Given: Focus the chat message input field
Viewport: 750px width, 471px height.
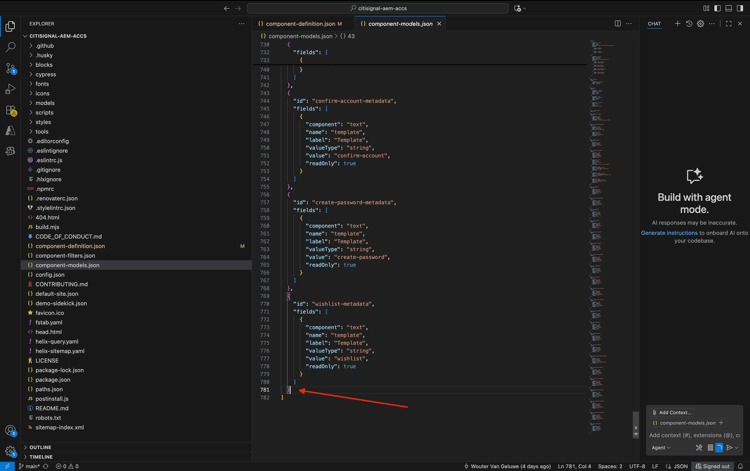Looking at the screenshot, I should pyautogui.click(x=693, y=435).
